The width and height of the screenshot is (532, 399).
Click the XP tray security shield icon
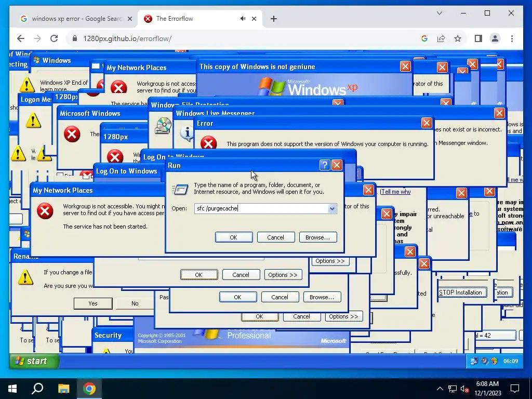click(x=495, y=361)
